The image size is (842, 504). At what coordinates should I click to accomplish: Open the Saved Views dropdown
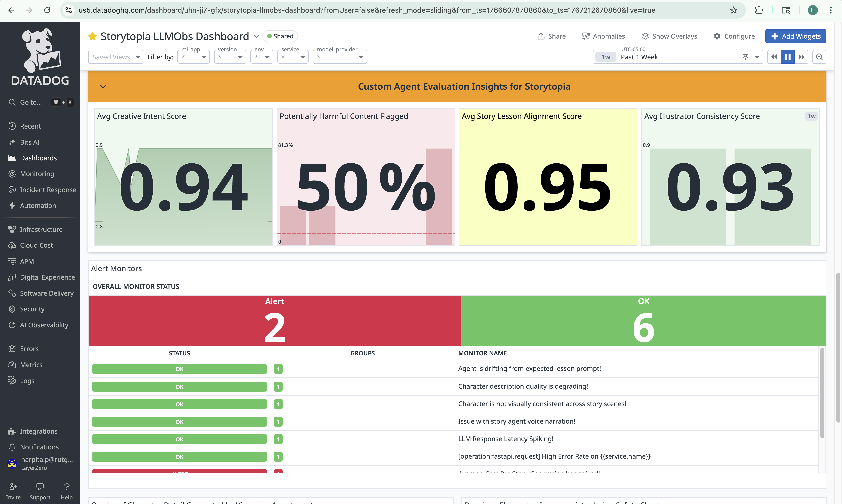116,57
